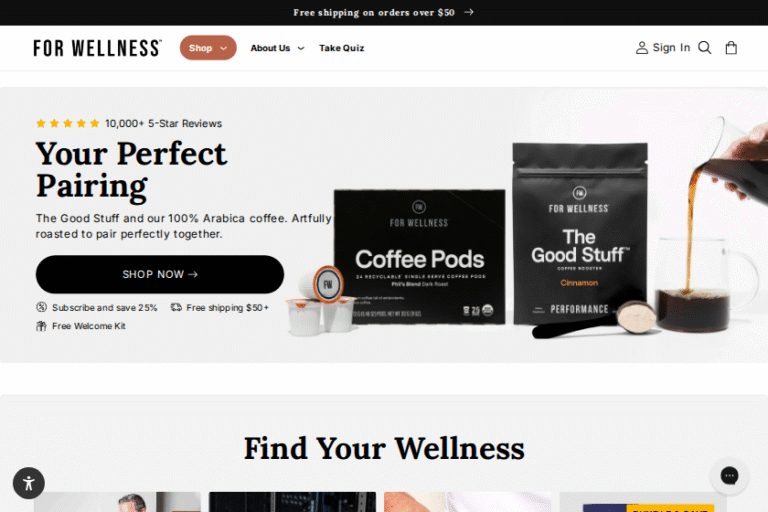This screenshot has height=512, width=768.
Task: Open the Take Quiz menu item
Action: 341,48
